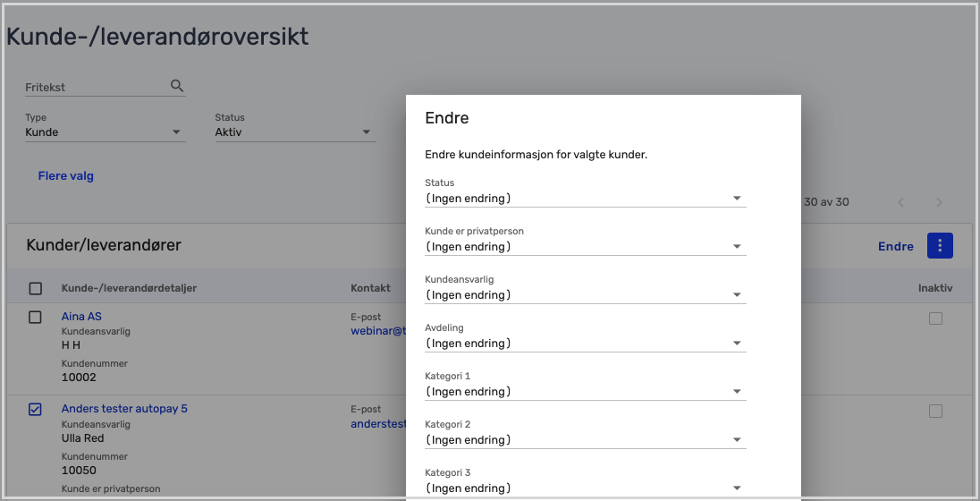Click customer number 10002
This screenshot has width=980, height=501.
click(x=79, y=378)
